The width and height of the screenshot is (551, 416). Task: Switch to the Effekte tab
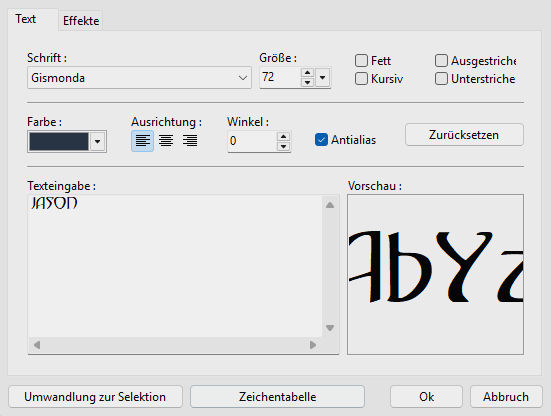coord(81,21)
